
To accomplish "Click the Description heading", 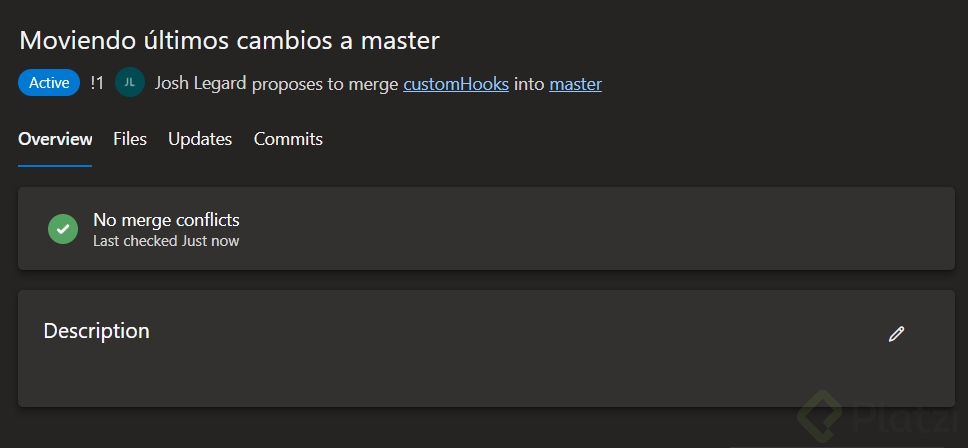I will 96,331.
